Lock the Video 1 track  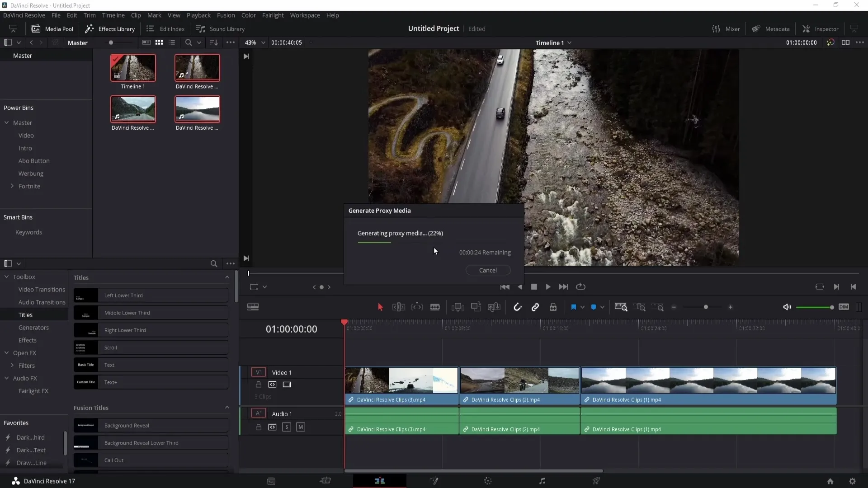click(x=259, y=385)
